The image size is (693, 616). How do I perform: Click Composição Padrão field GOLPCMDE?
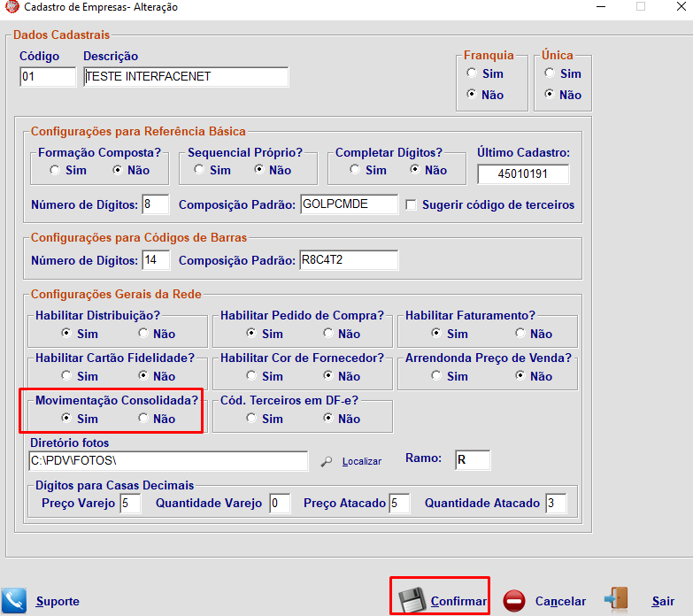coord(349,204)
